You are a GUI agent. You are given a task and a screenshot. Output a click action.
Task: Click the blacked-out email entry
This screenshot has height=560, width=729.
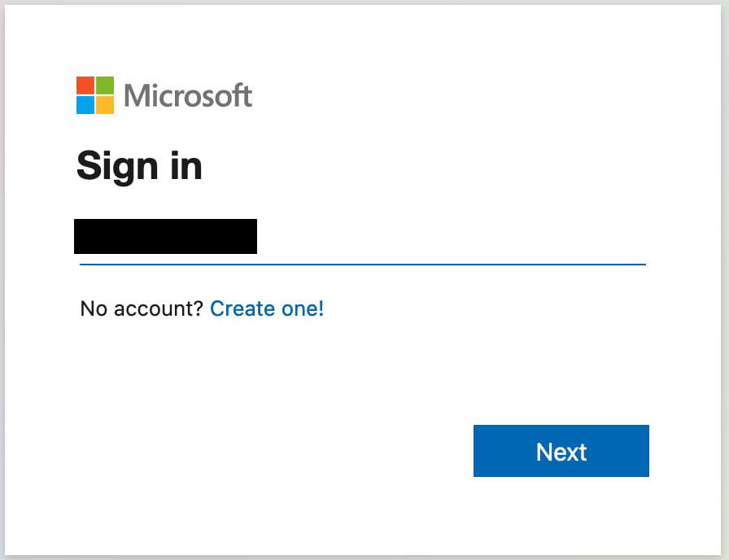165,236
